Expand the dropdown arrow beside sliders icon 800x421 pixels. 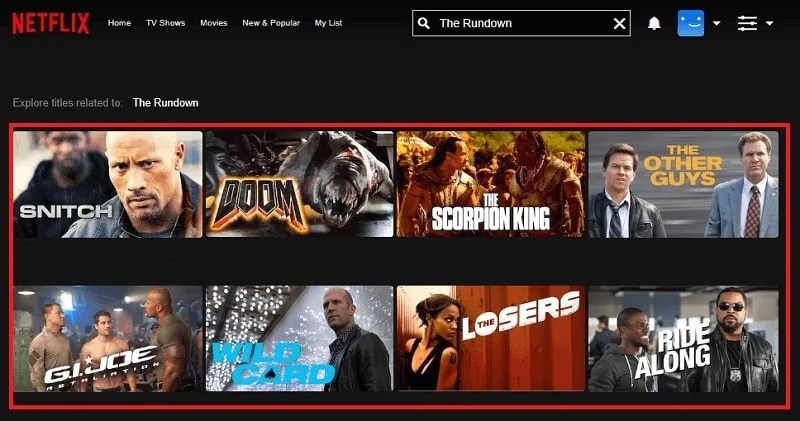[769, 23]
